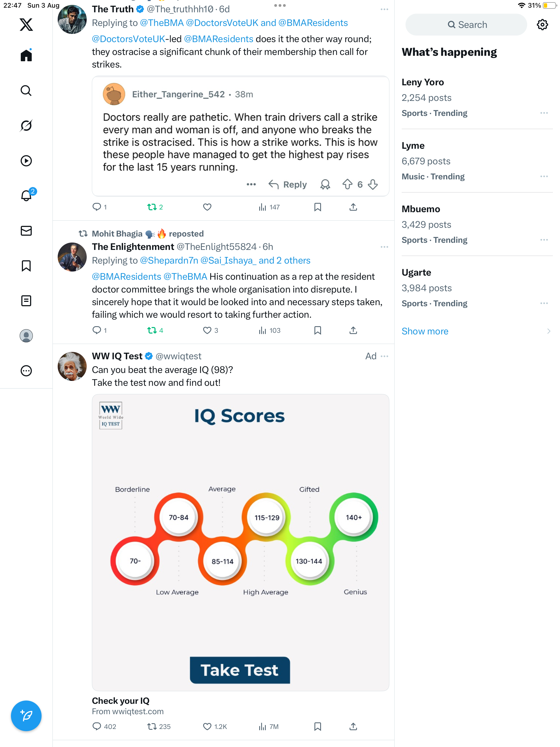
Task: Open more options for Leny Yoro trend
Action: (x=544, y=113)
